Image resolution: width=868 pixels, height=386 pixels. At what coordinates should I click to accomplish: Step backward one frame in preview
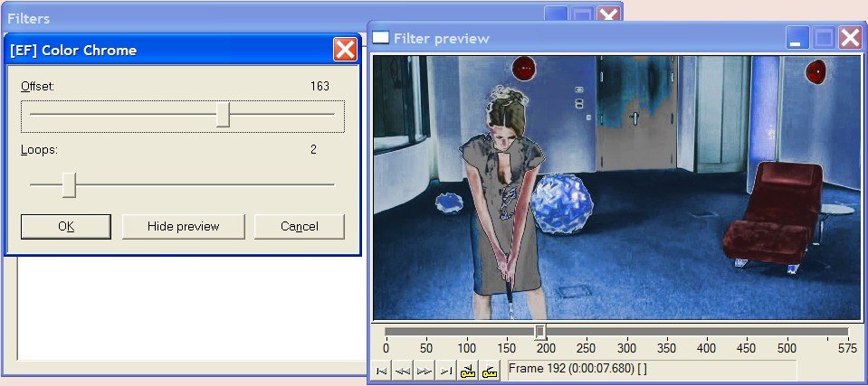(403, 371)
